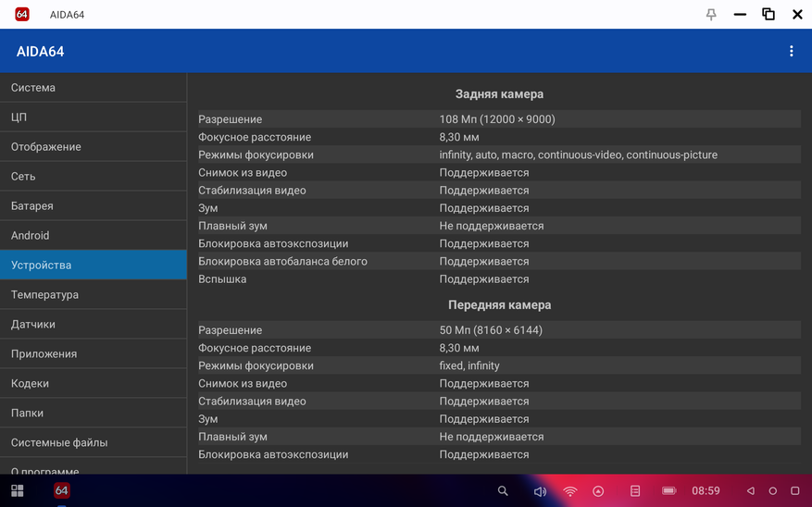Viewport: 812px width, 507px height.
Task: Click rear camera Не поддерживается value
Action: tap(492, 226)
